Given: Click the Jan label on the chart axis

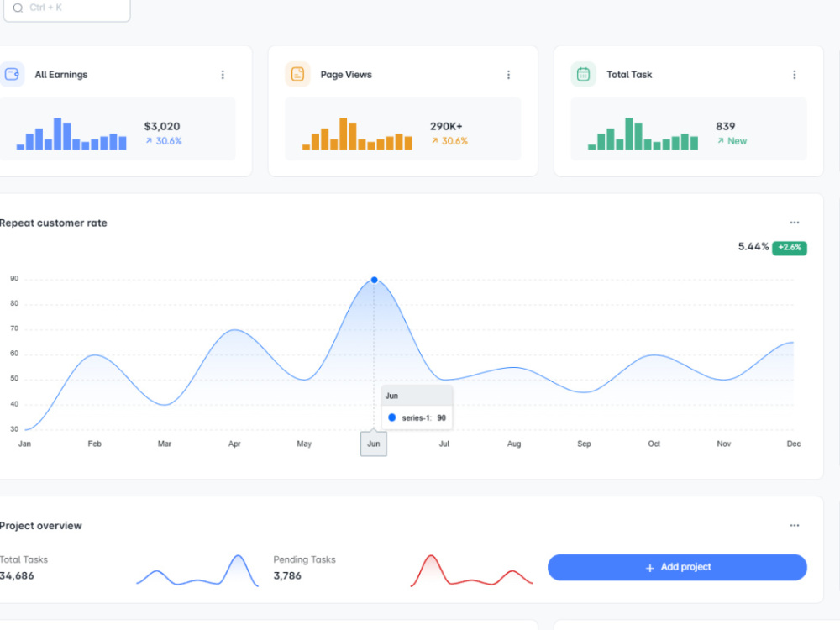Looking at the screenshot, I should pos(24,444).
